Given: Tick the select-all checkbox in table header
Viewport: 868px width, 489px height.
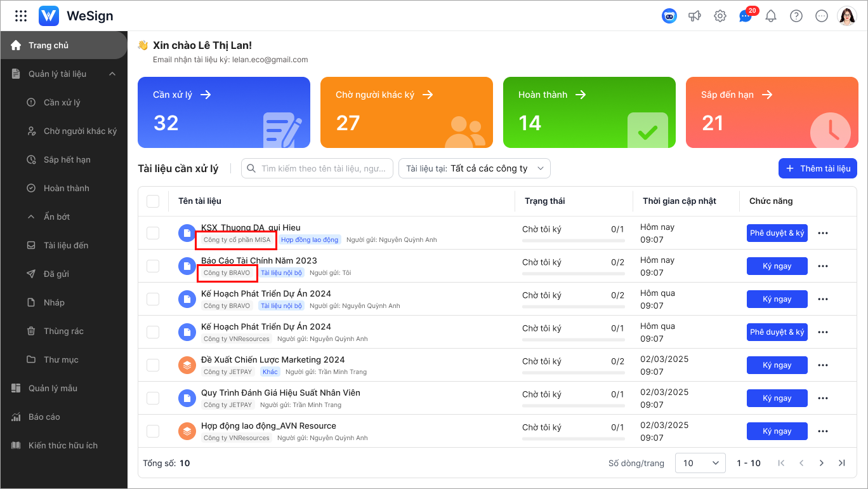Looking at the screenshot, I should [x=153, y=201].
